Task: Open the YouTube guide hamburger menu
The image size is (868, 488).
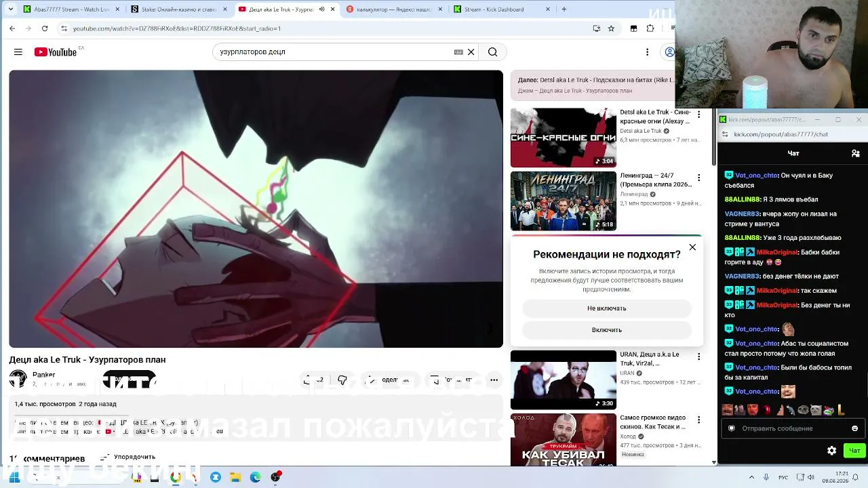Action: coord(18,52)
